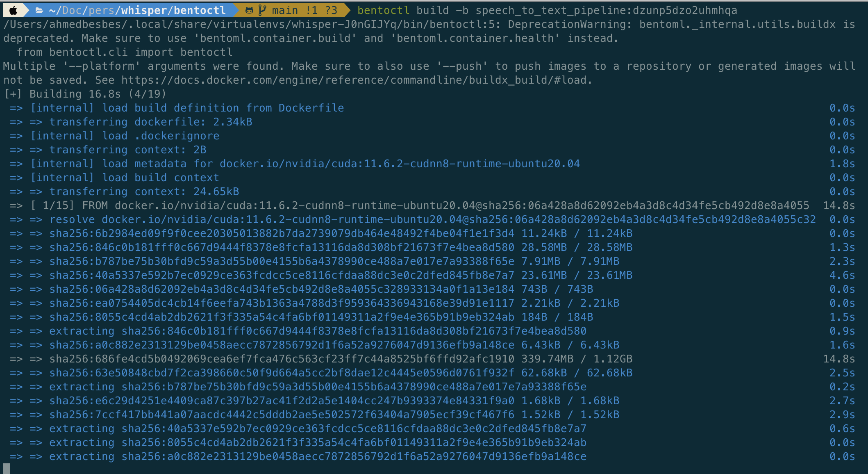Click the terminal cursor block at bottom

6,468
